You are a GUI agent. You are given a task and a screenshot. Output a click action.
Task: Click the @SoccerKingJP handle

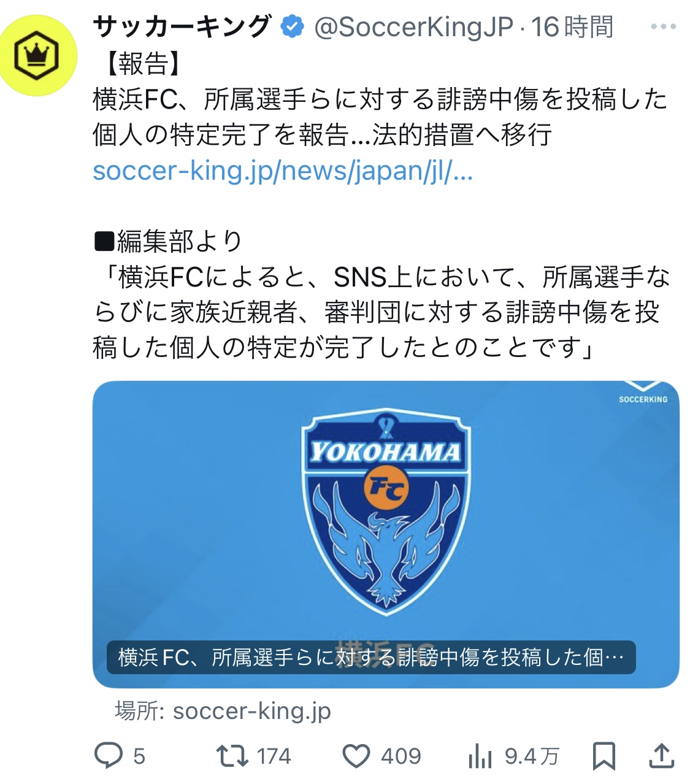click(413, 27)
